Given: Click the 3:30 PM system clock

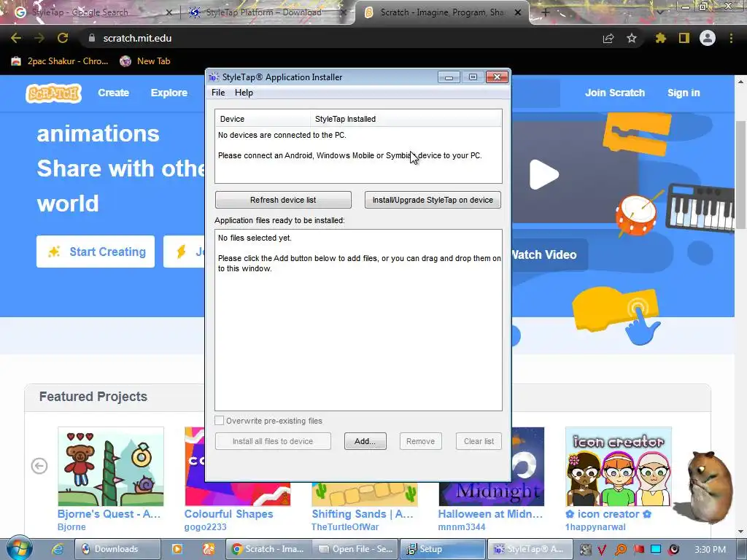Looking at the screenshot, I should pos(710,550).
